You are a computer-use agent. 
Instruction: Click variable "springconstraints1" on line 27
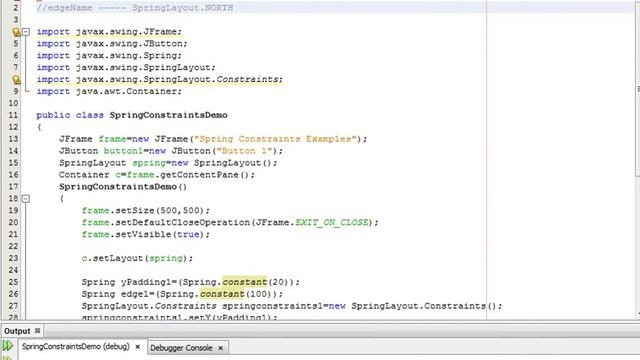pos(273,306)
